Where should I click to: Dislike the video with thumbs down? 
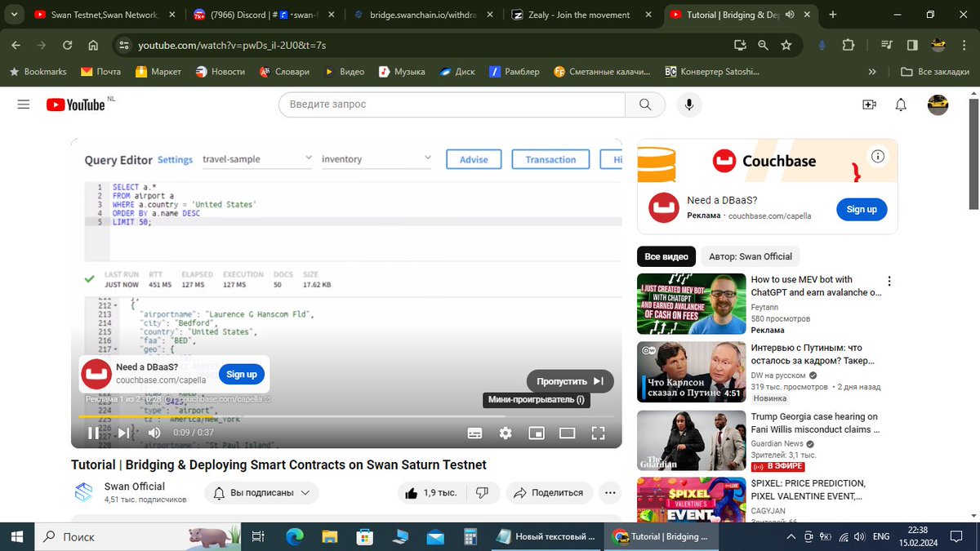click(x=483, y=492)
